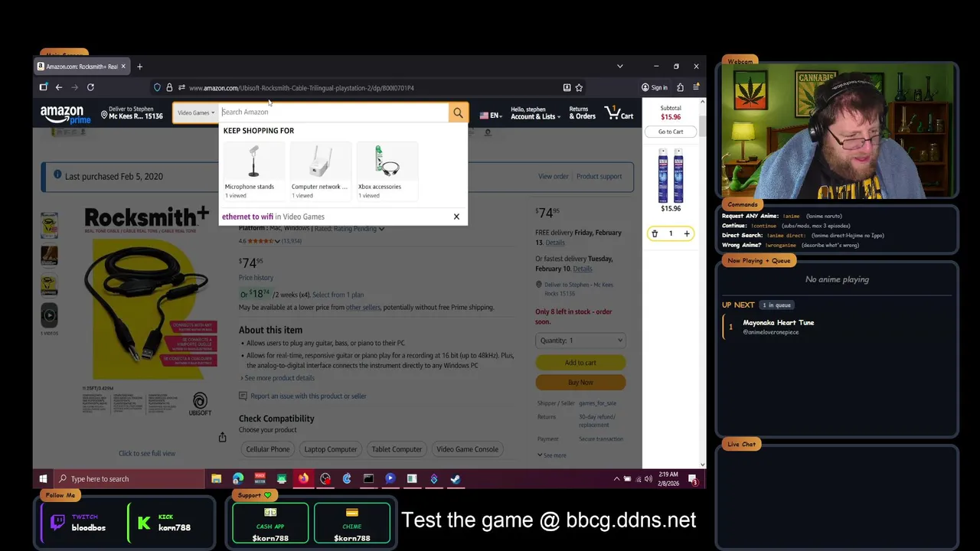Screen dimensions: 980x551
Task: Open the Windows Start menu
Action: 43,479
